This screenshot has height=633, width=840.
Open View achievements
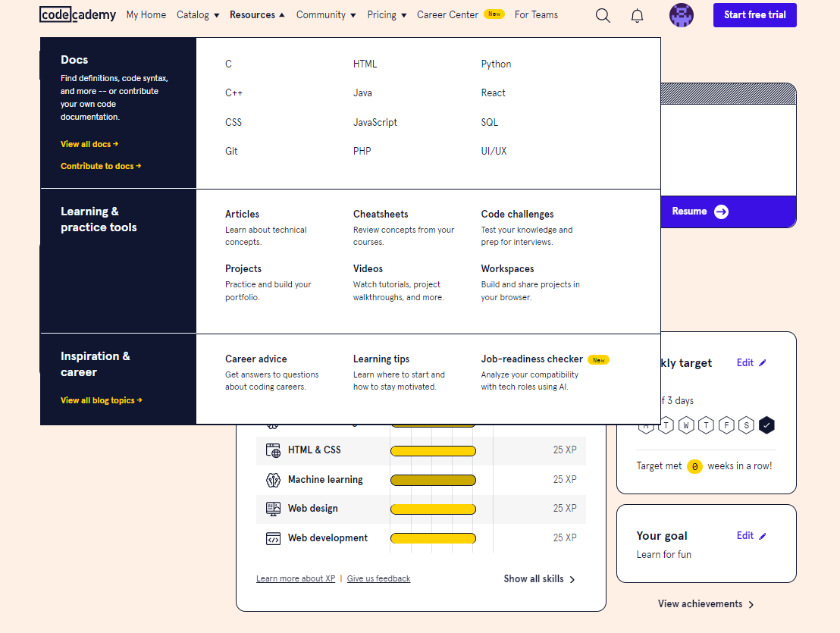point(706,604)
